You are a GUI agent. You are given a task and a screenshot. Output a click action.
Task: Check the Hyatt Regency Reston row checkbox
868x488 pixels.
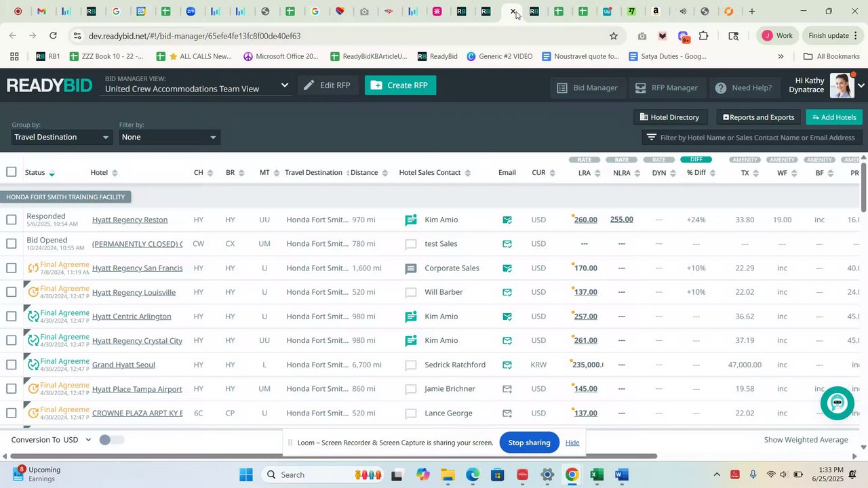pyautogui.click(x=11, y=220)
